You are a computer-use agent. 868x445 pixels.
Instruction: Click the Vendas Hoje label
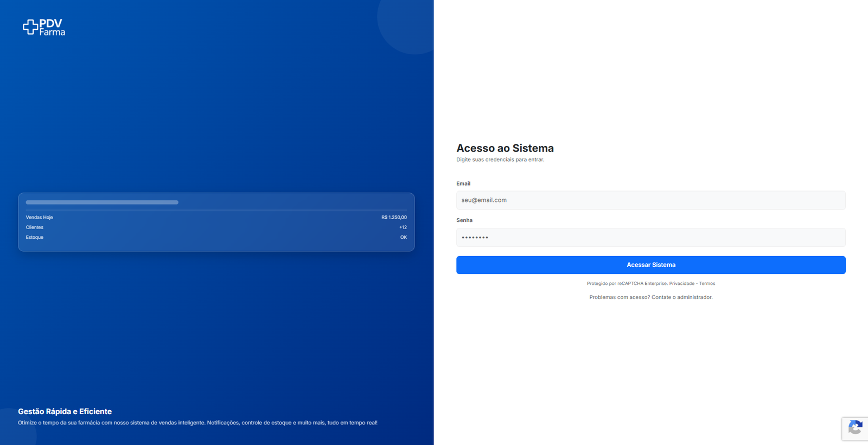40,218
